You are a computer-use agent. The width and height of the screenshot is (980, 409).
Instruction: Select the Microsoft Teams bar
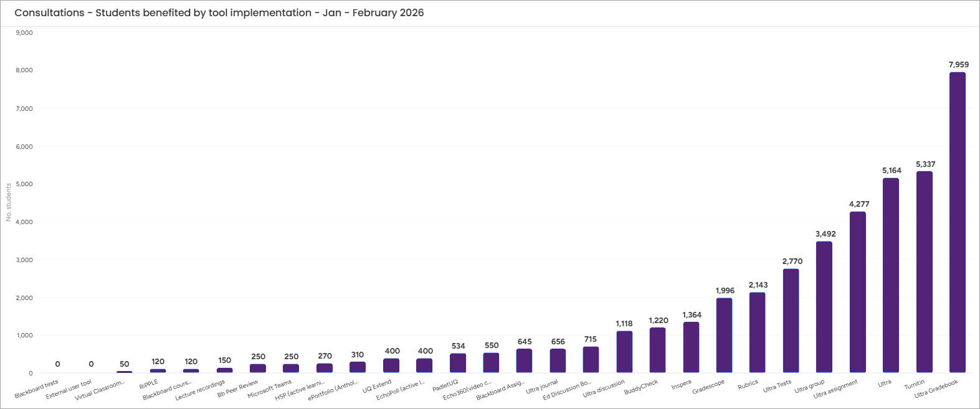(x=291, y=368)
